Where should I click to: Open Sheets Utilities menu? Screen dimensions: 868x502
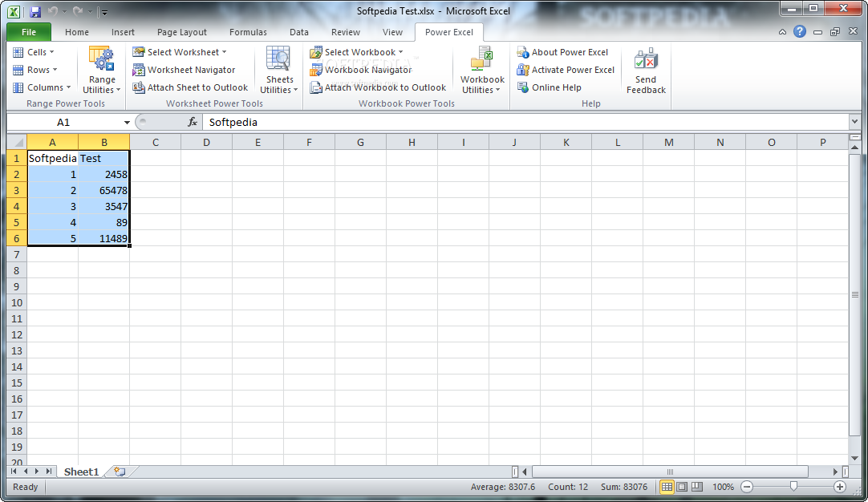279,71
